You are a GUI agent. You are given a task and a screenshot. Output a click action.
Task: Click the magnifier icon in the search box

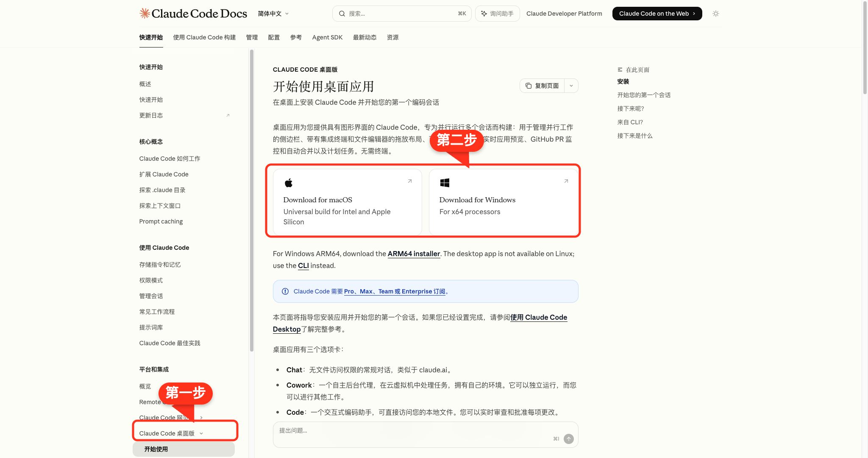click(x=342, y=14)
